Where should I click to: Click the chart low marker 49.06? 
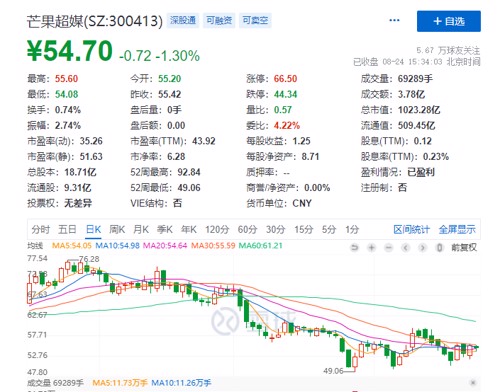pos(333,371)
